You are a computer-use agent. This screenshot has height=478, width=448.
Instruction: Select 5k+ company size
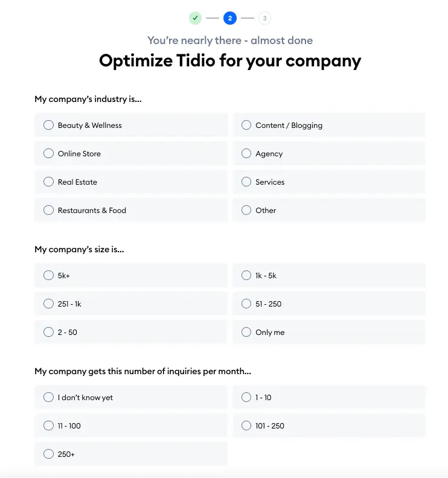point(131,275)
